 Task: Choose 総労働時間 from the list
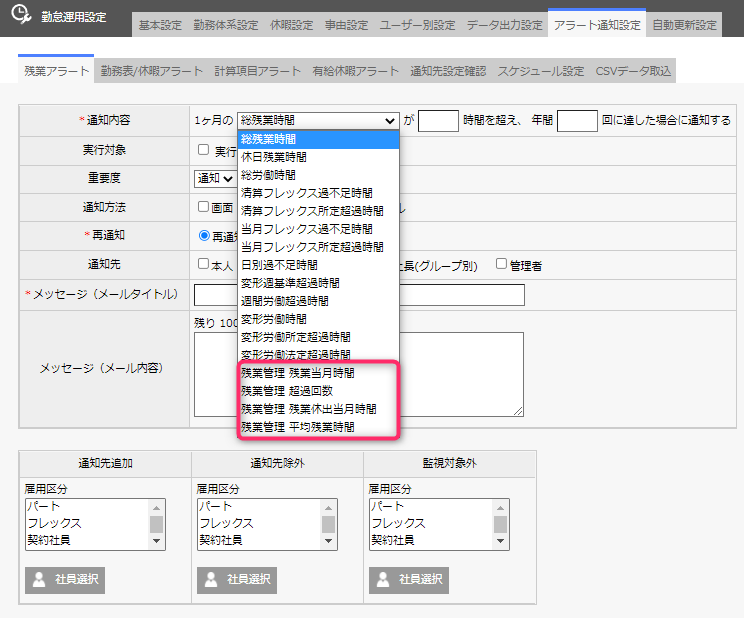tap(318, 175)
